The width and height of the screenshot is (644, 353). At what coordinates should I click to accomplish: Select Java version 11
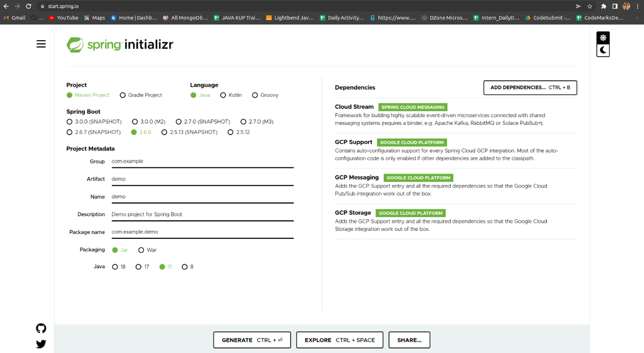click(x=166, y=267)
